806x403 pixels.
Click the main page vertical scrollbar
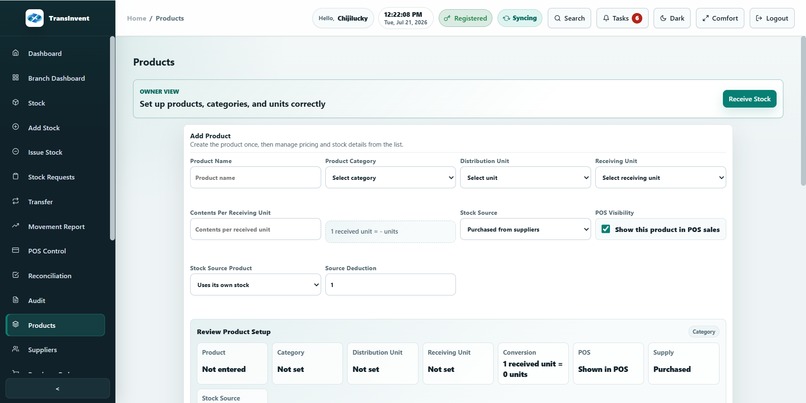point(803,111)
